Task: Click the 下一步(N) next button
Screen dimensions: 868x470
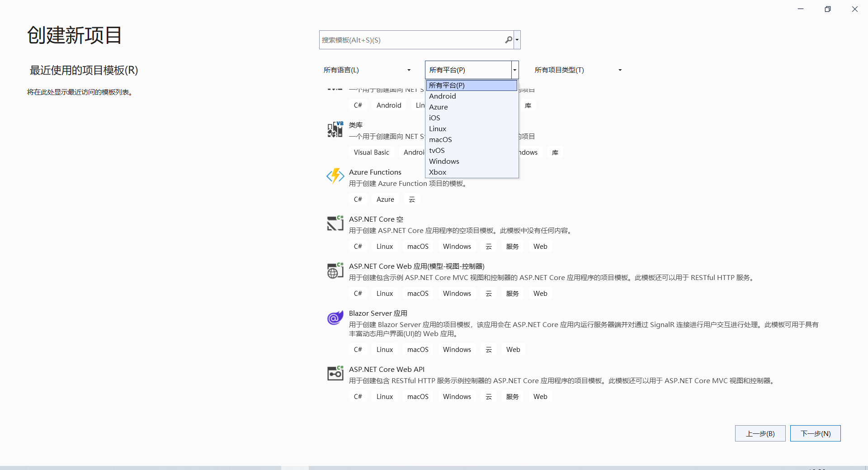Action: click(x=816, y=433)
